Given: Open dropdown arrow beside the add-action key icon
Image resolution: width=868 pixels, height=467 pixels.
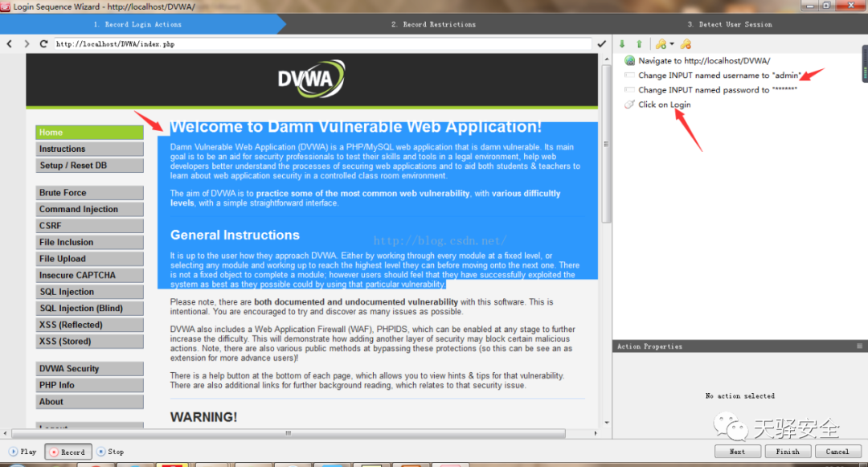Looking at the screenshot, I should pos(672,43).
